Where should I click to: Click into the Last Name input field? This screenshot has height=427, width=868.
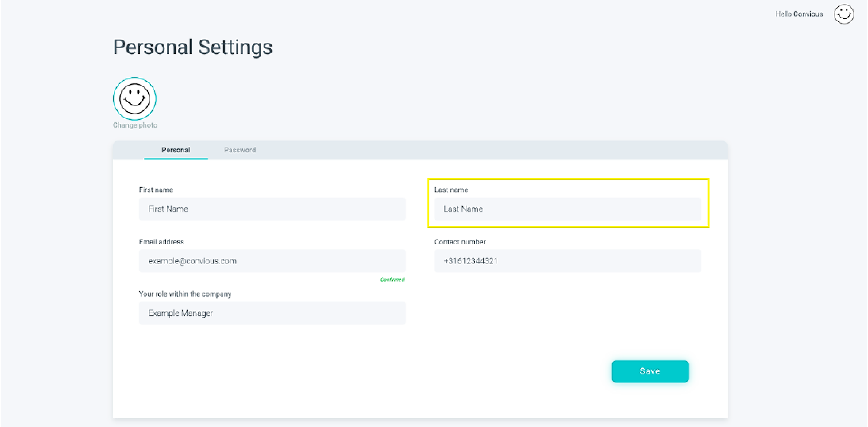pos(567,209)
